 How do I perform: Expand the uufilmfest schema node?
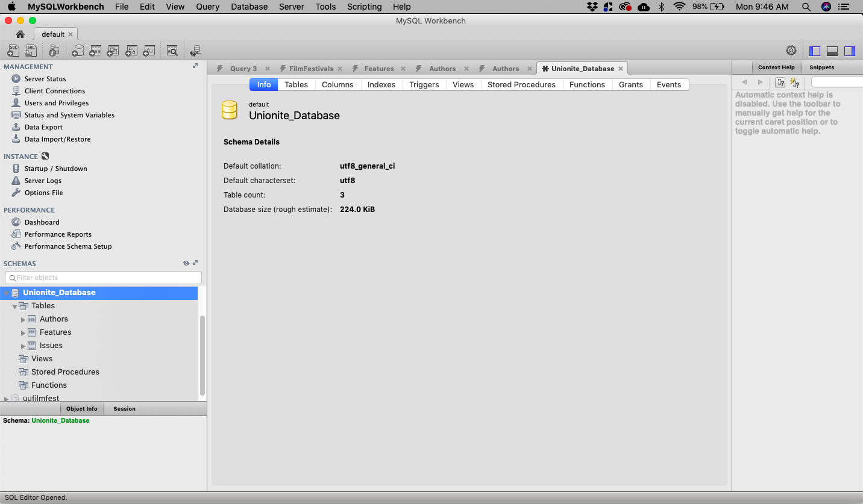pyautogui.click(x=6, y=399)
